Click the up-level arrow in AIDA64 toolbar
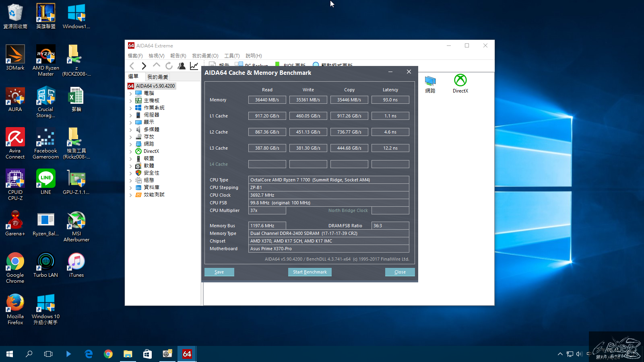 [157, 66]
